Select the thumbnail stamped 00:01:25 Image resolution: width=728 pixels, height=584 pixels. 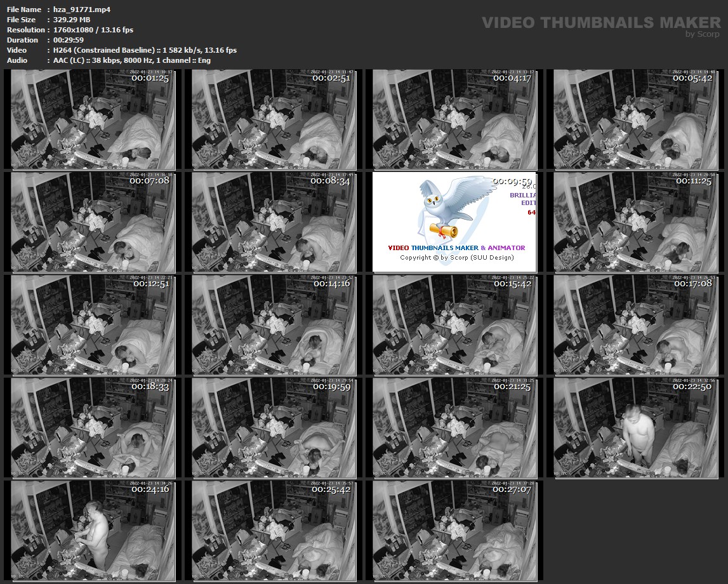[93, 119]
